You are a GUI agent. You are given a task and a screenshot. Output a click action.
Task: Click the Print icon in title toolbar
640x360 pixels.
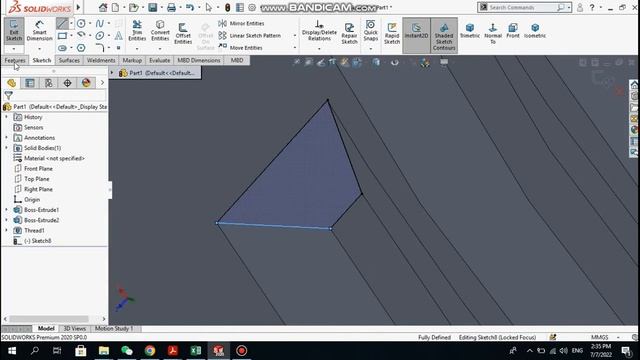(x=171, y=7)
